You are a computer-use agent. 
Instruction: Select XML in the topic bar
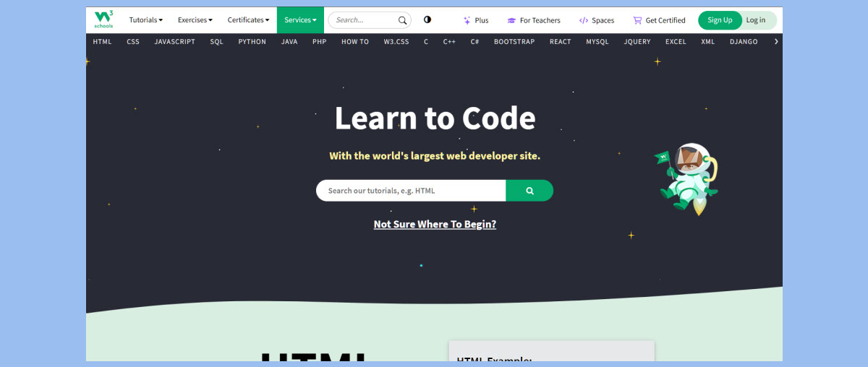point(707,42)
